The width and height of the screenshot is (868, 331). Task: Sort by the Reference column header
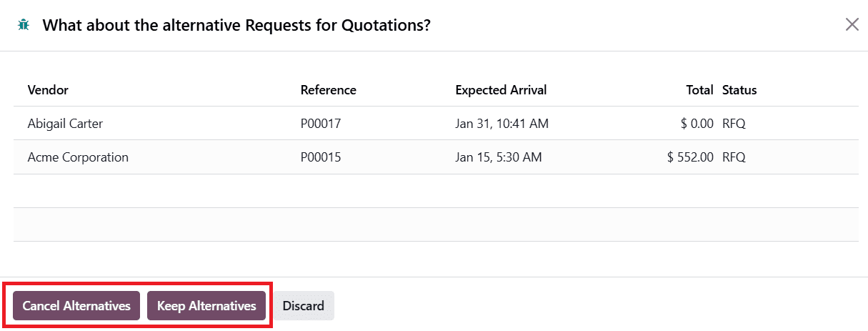coord(328,90)
